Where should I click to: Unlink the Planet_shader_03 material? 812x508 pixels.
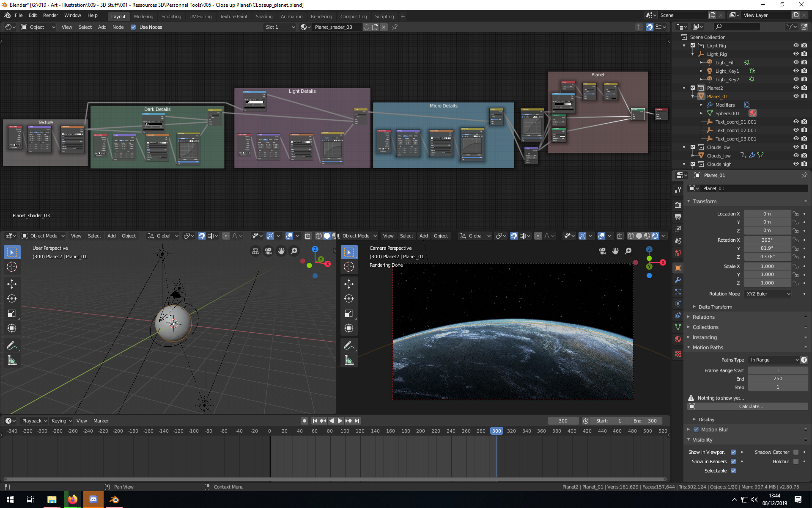384,27
